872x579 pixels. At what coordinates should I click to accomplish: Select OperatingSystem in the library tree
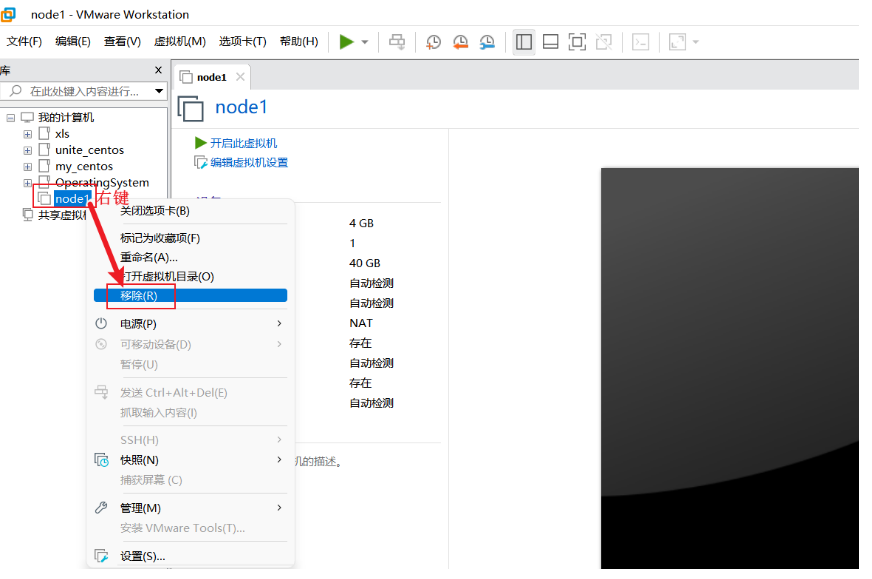coord(102,182)
